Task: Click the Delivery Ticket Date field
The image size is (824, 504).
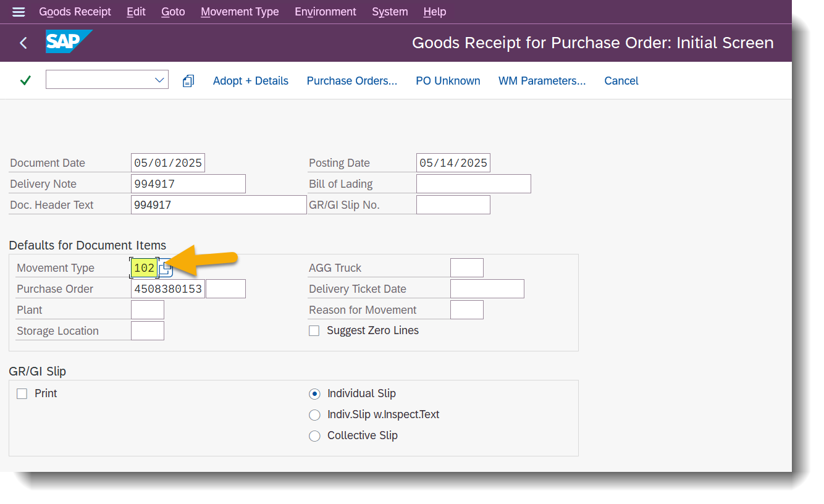Action: pyautogui.click(x=487, y=288)
